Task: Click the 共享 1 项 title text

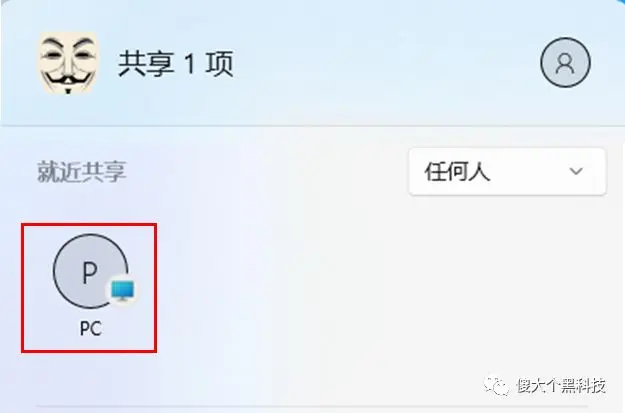Action: [176, 64]
